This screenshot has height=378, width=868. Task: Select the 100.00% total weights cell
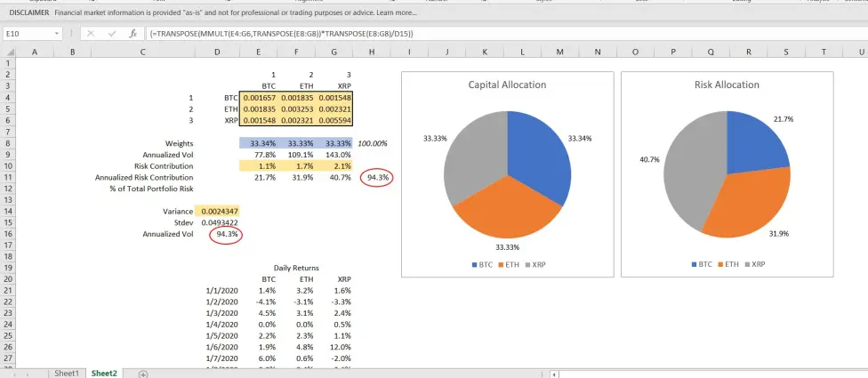[x=372, y=143]
